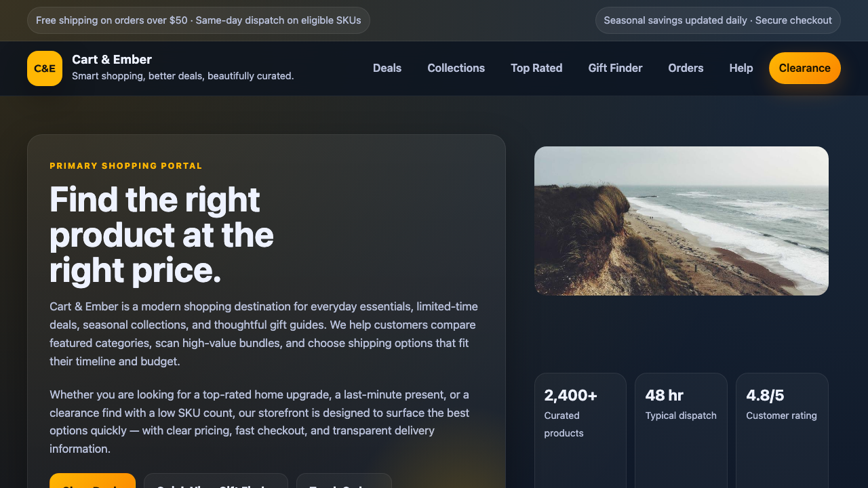
Task: View Top Rated products
Action: (x=536, y=68)
